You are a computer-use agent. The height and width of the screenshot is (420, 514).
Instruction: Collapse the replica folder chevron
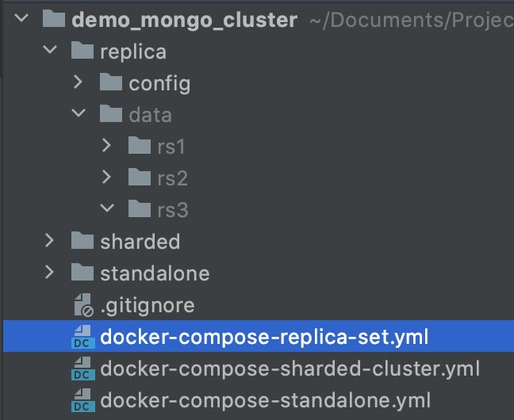pyautogui.click(x=50, y=49)
